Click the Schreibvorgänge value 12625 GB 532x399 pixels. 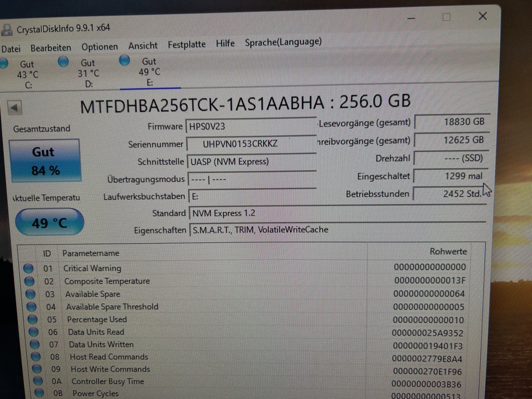pyautogui.click(x=452, y=140)
